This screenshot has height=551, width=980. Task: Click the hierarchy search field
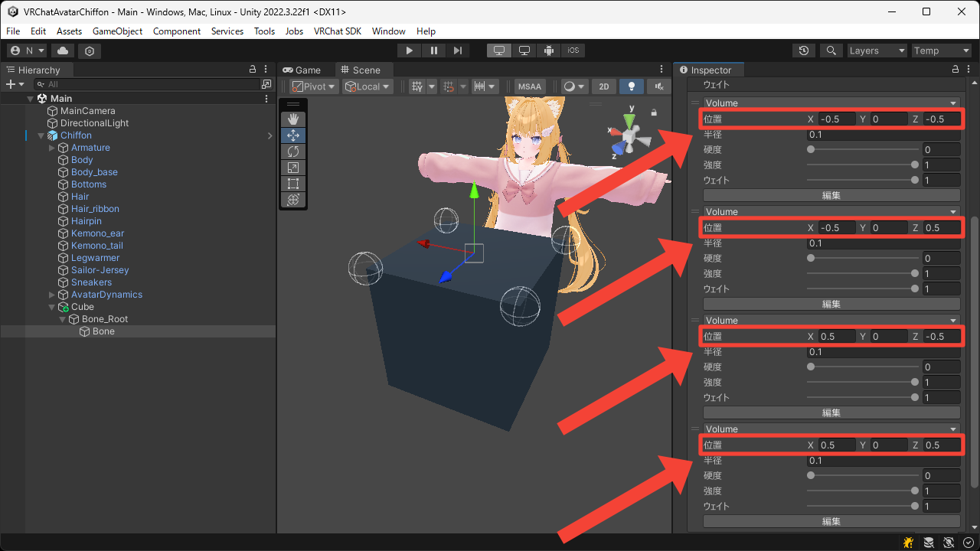(148, 84)
